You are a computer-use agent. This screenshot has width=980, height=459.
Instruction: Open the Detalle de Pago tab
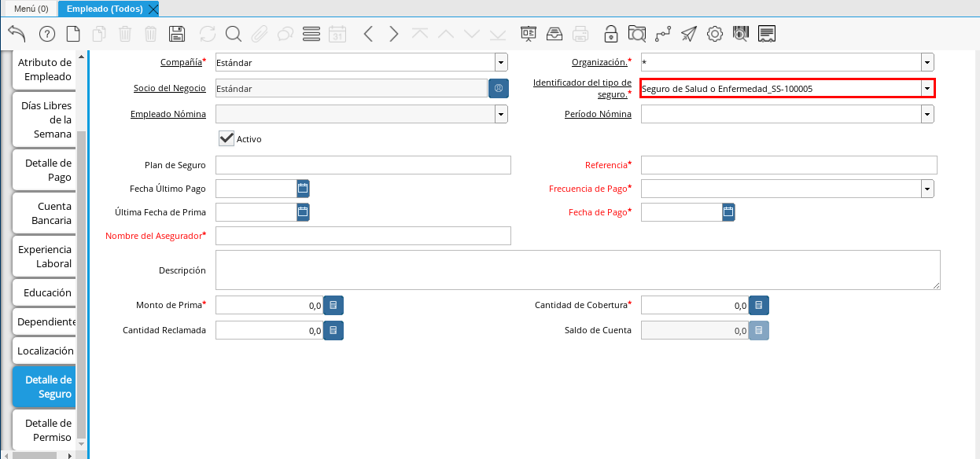44,170
